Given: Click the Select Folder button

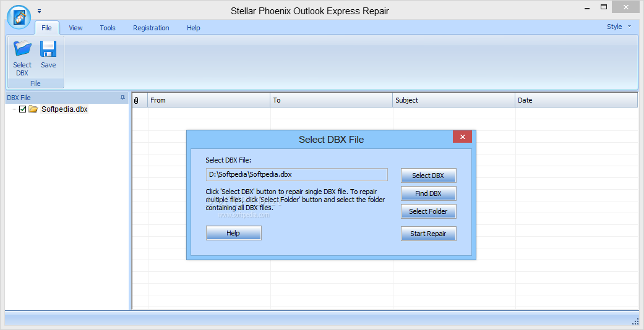Looking at the screenshot, I should pyautogui.click(x=428, y=211).
